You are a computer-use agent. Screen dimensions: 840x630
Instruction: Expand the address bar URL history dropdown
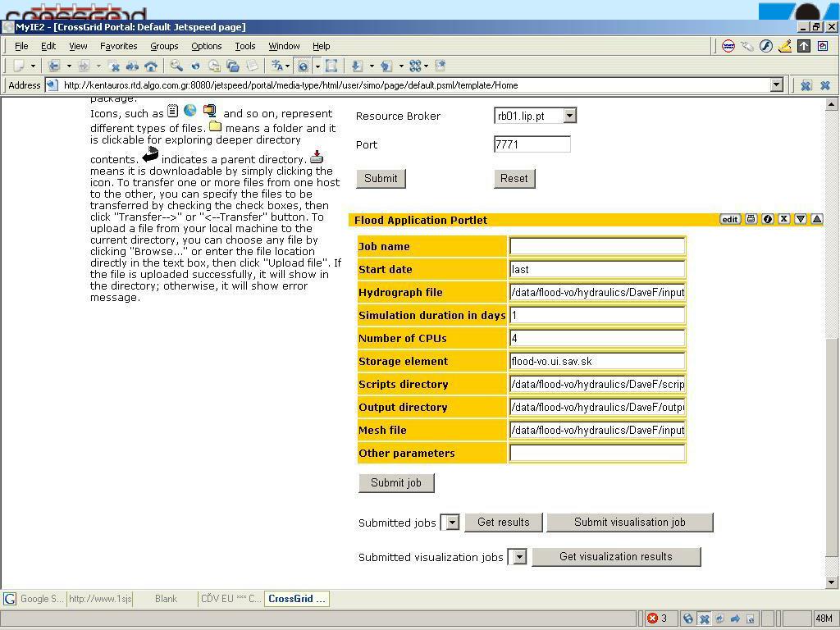point(776,85)
